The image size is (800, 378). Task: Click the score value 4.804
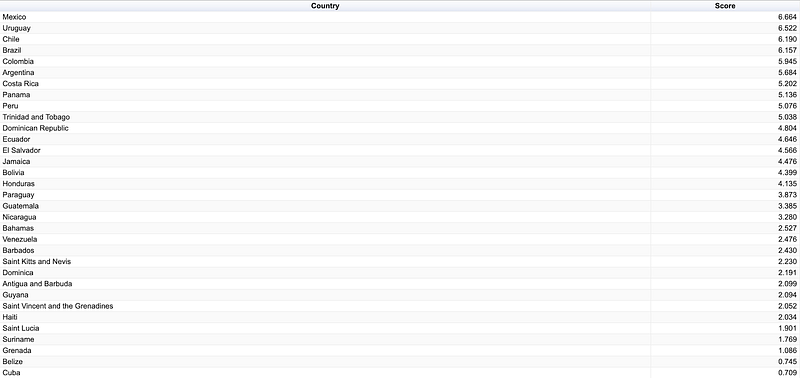point(787,128)
